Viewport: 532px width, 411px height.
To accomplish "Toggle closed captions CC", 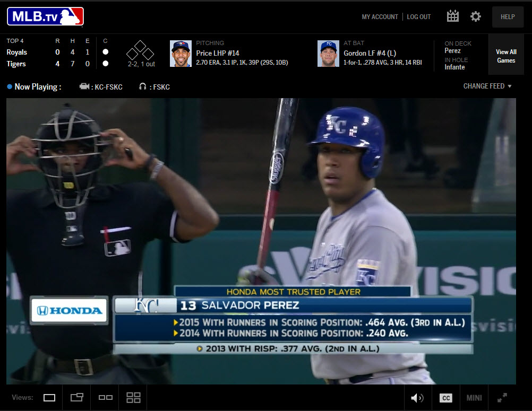I will (x=446, y=398).
